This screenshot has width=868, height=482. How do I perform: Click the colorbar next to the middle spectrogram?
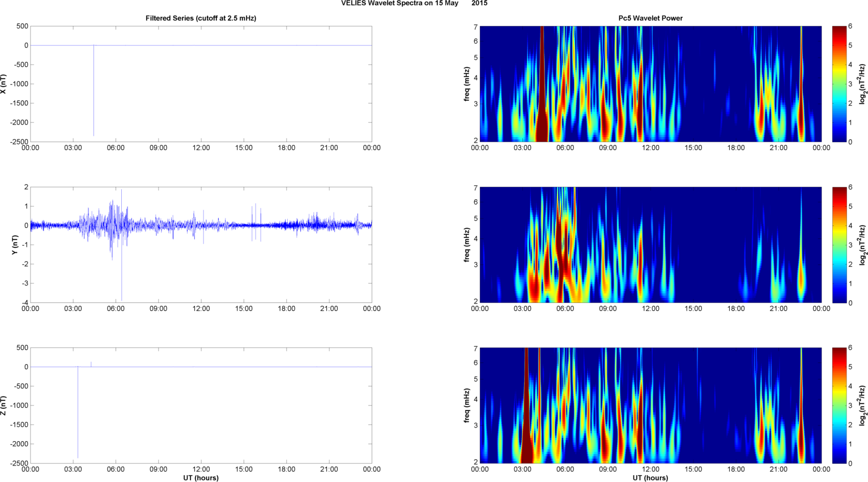coord(839,245)
